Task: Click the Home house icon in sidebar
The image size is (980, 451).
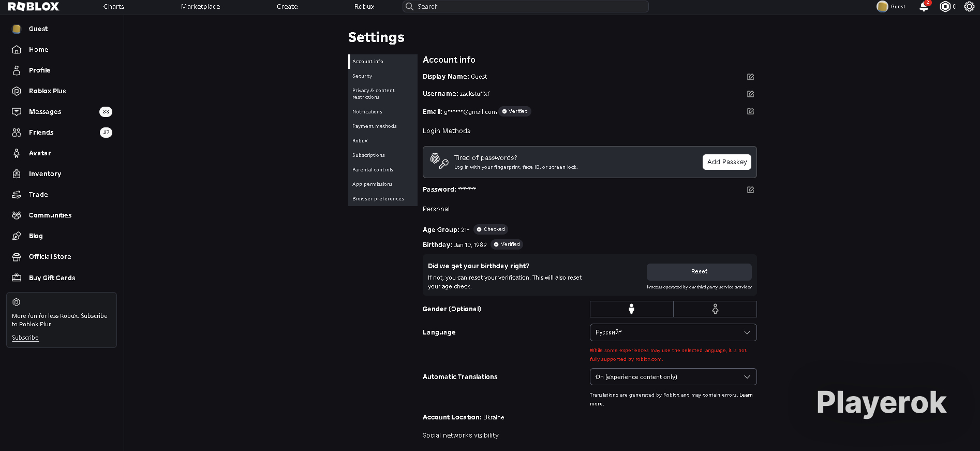Action: tap(17, 50)
